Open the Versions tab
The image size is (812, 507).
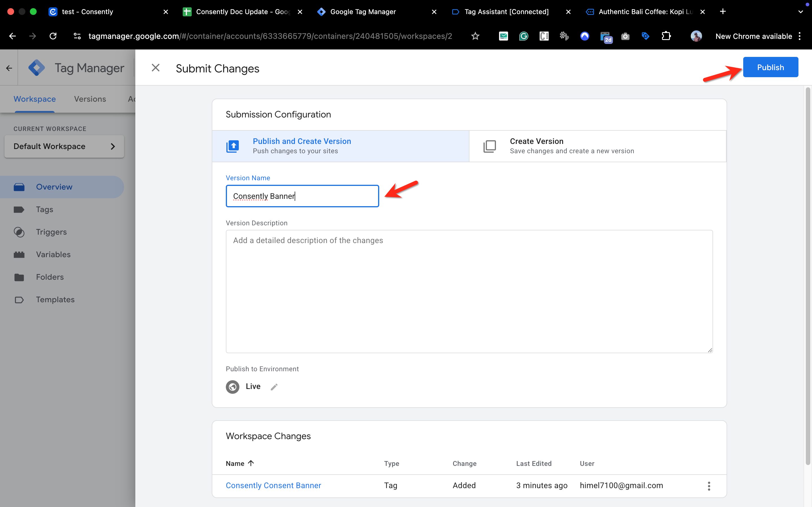[x=90, y=99]
